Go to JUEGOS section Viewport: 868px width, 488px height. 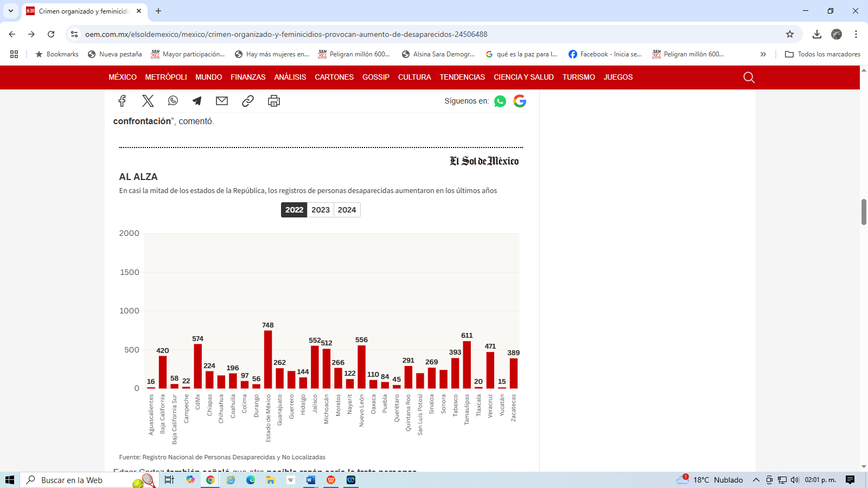(618, 77)
